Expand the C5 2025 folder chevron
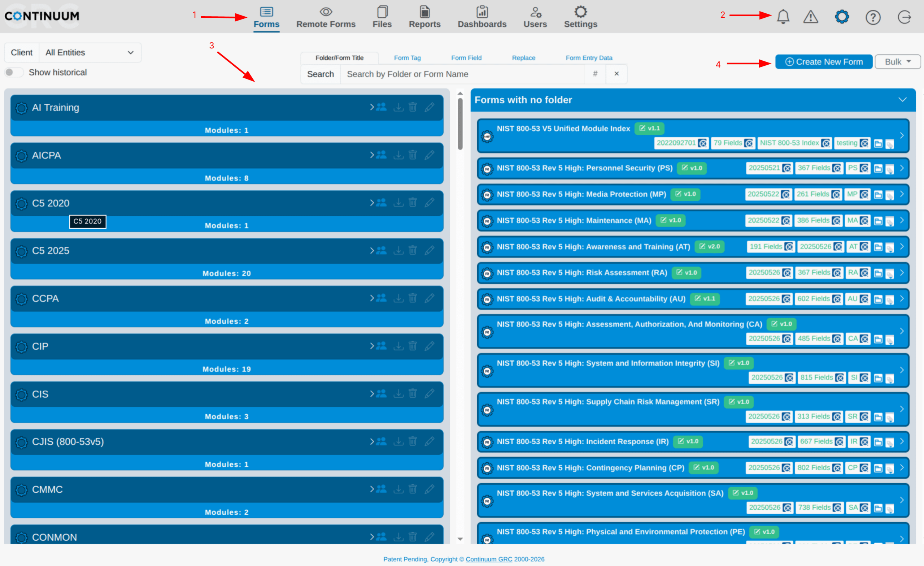The width and height of the screenshot is (924, 566). (x=372, y=250)
